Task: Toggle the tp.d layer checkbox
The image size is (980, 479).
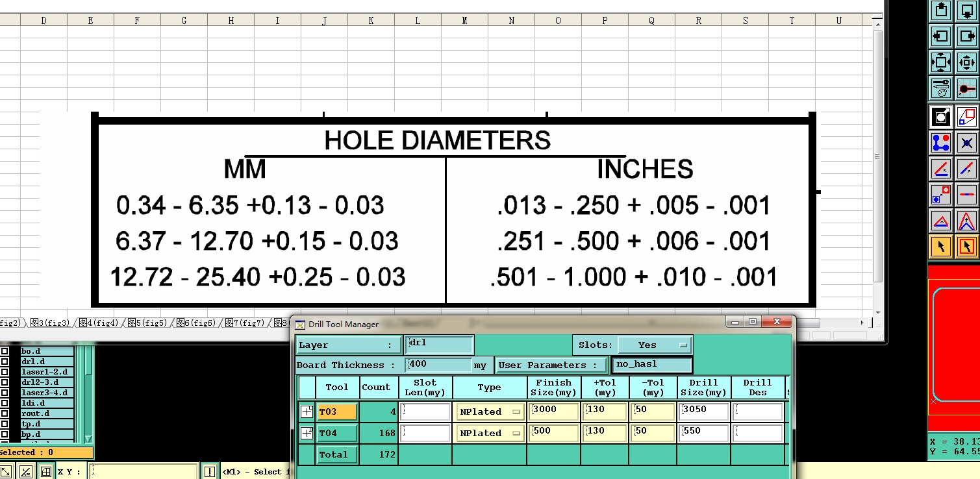Action: coord(5,424)
